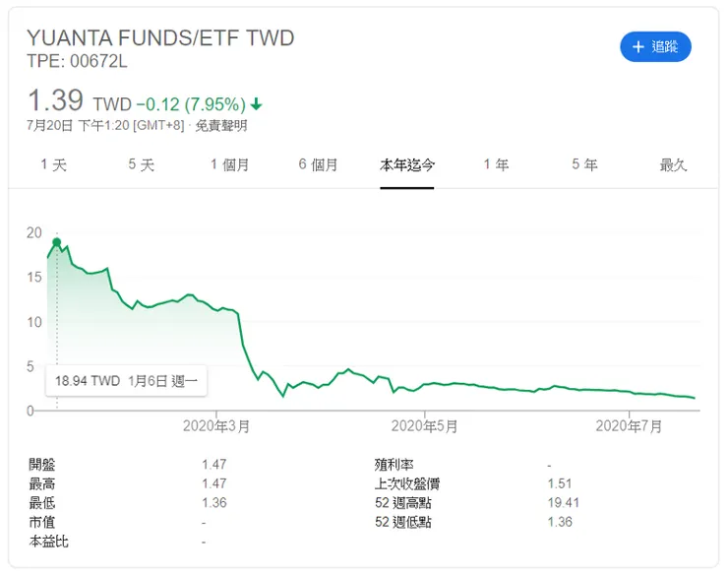Viewport: 728px width, 576px height.
Task: Click the 52 週高點 value 19.41
Action: click(561, 502)
